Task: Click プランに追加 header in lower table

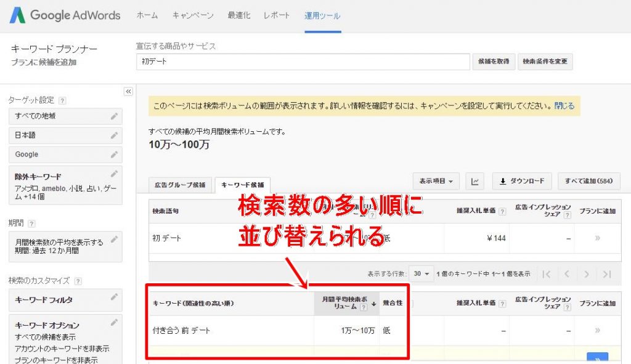Action: [x=598, y=303]
